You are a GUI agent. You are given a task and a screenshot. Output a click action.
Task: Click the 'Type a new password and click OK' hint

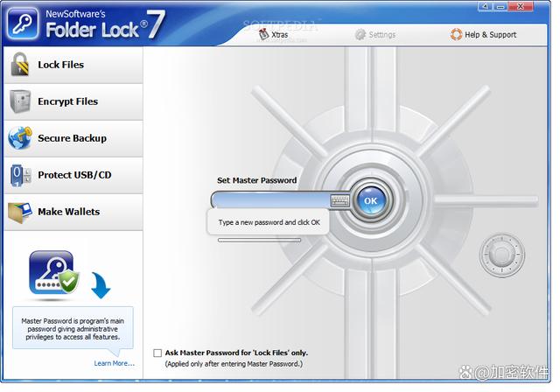(269, 222)
